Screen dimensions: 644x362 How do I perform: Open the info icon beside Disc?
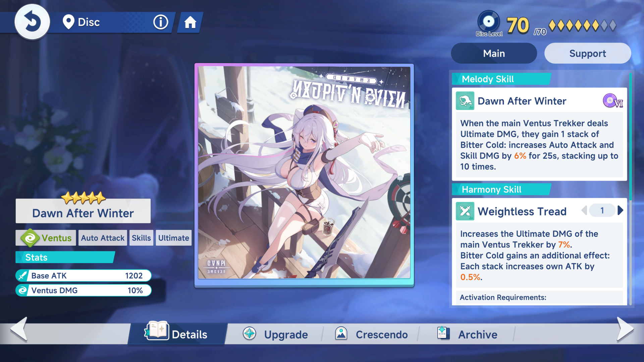[x=161, y=22]
